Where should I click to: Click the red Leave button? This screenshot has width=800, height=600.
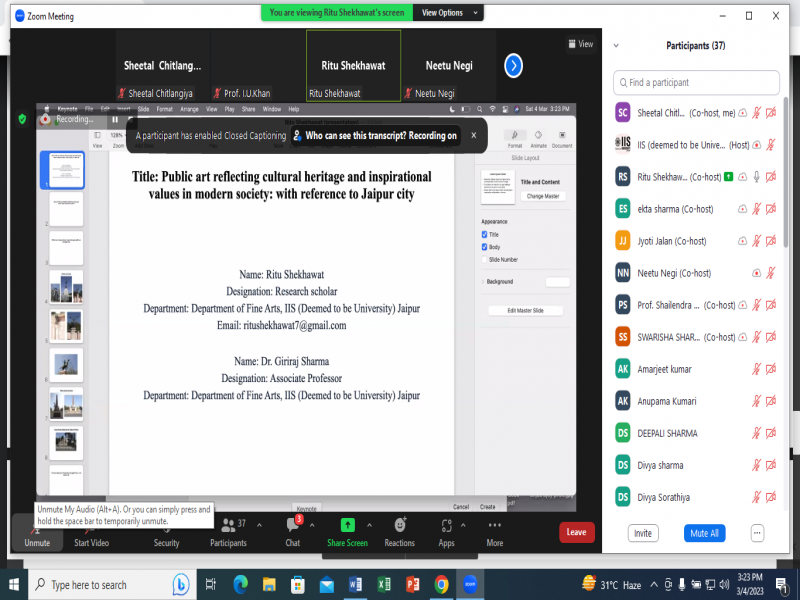pos(576,532)
